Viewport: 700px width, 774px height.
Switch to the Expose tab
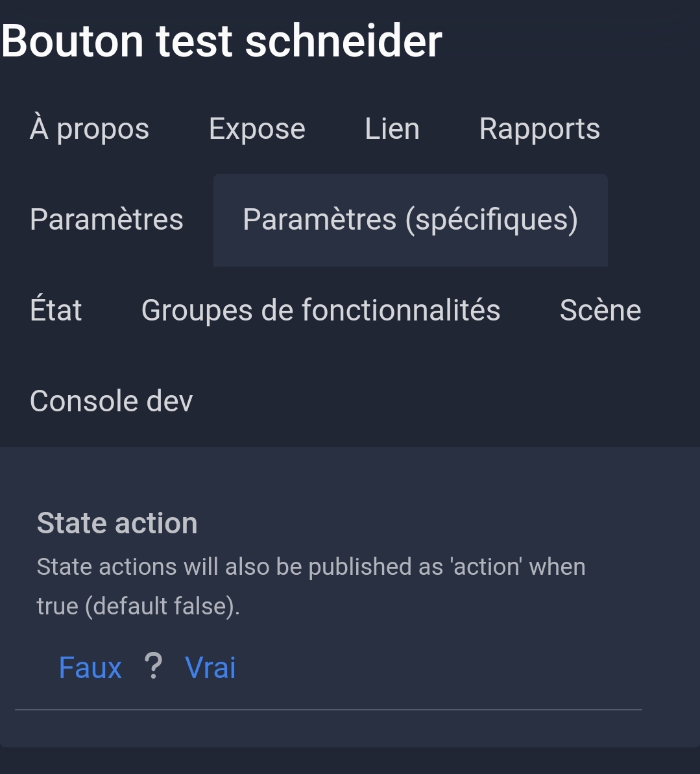pos(257,129)
